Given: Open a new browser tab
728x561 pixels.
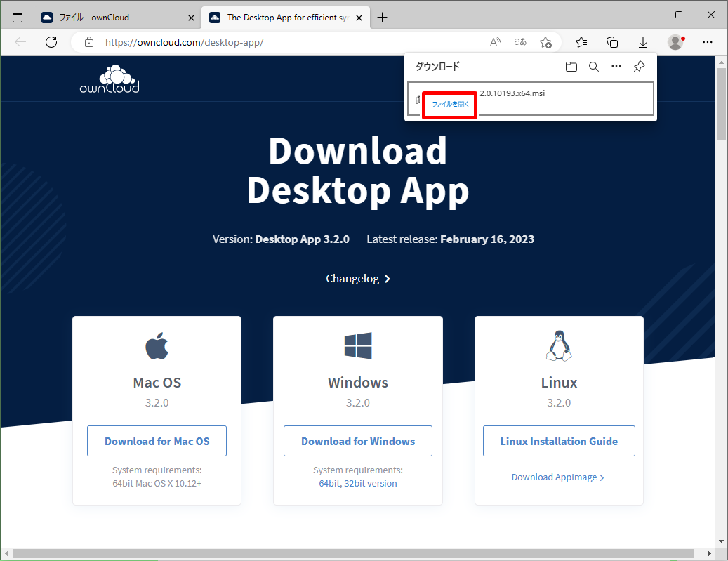Looking at the screenshot, I should pos(382,18).
